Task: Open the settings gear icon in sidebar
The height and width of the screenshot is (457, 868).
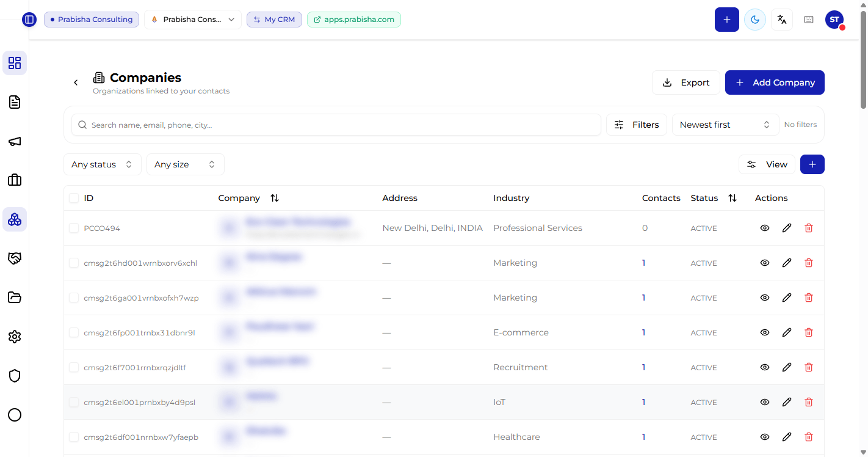Action: point(15,337)
